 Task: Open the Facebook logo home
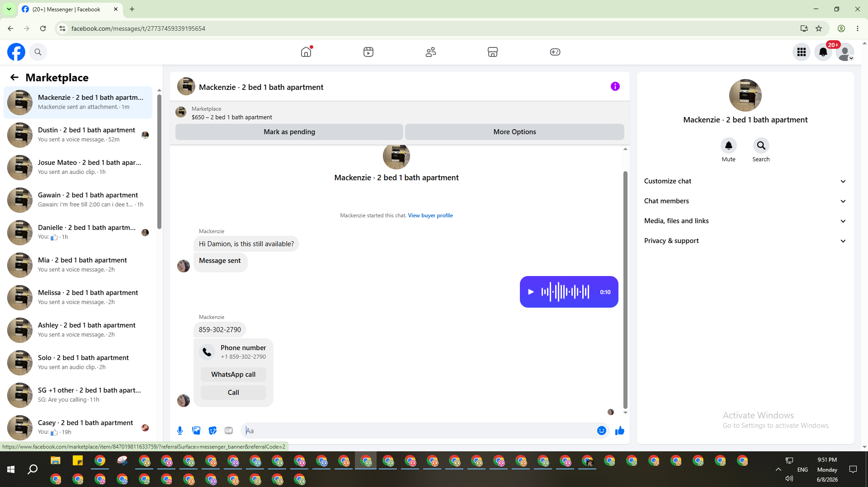[16, 52]
